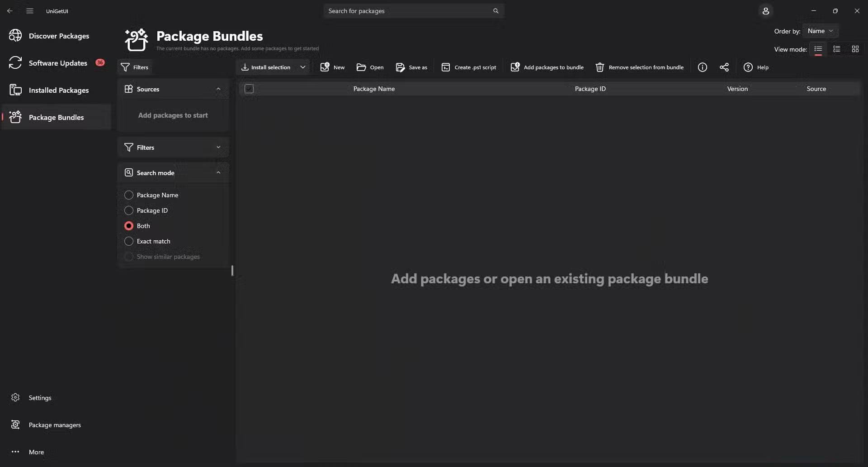This screenshot has width=868, height=467.
Task: Go back using the back arrow
Action: coord(10,11)
